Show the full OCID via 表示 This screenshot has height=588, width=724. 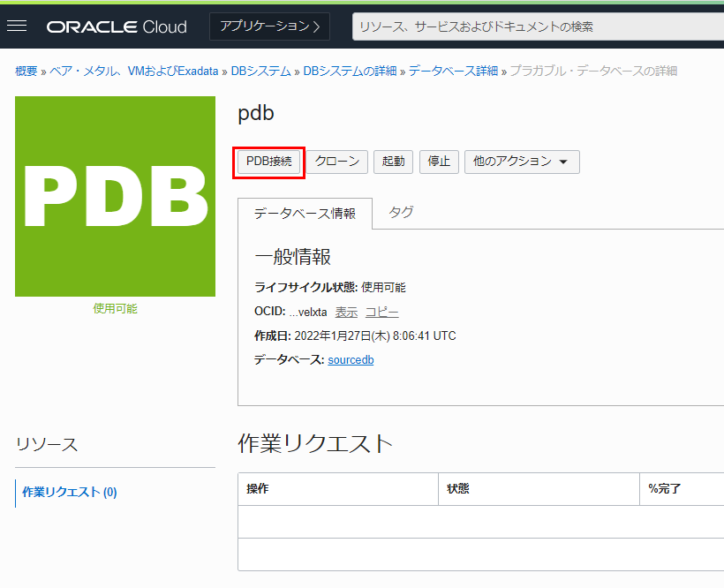[346, 313]
